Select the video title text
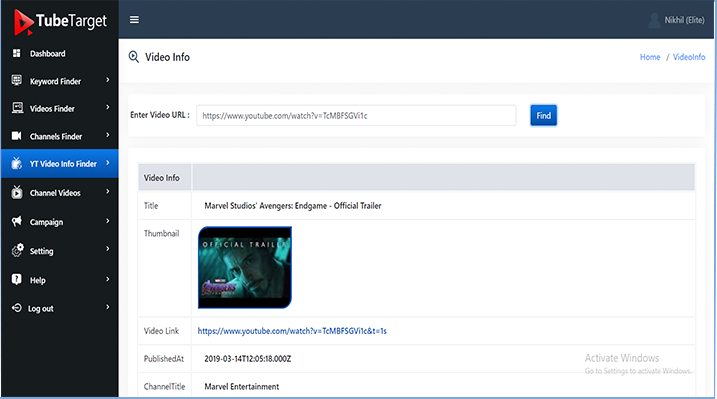Screen dimensions: 717x399 tap(293, 206)
